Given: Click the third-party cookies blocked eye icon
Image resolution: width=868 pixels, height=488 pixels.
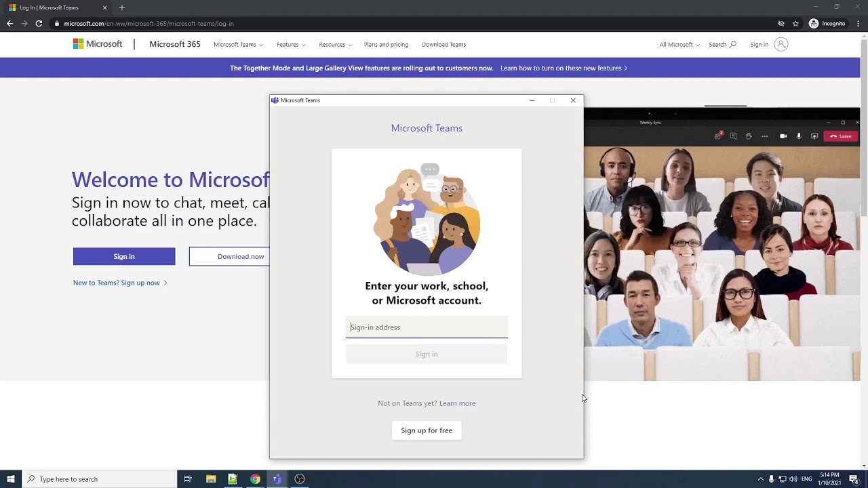Looking at the screenshot, I should coord(781,24).
